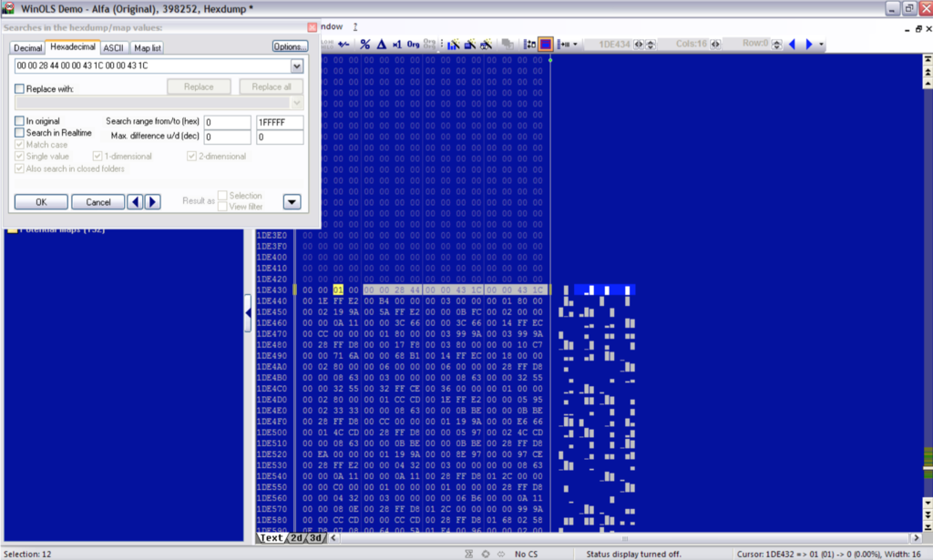Search forward with dialog right arrow
This screenshot has height=560, width=933.
tap(152, 201)
